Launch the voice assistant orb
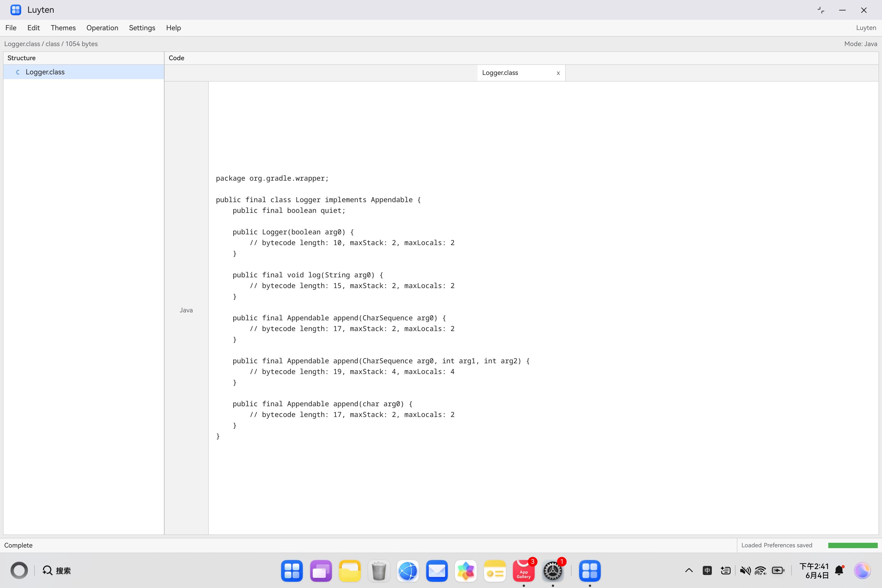 point(862,570)
